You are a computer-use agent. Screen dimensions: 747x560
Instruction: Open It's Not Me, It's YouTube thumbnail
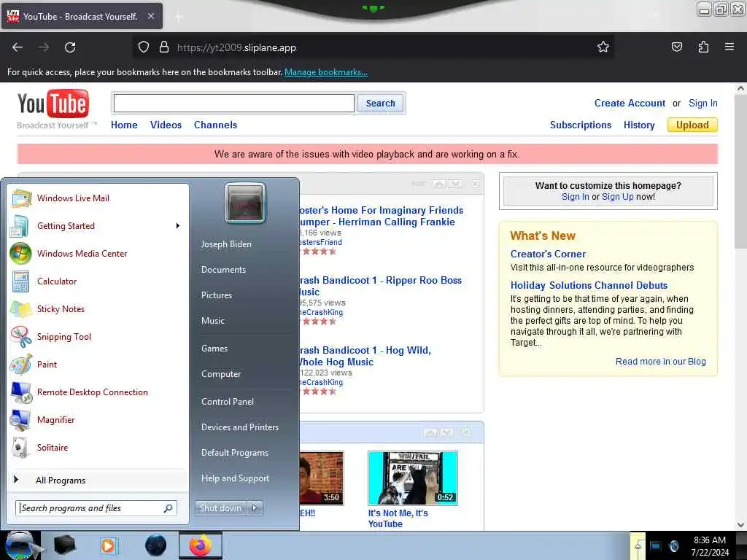pos(413,478)
